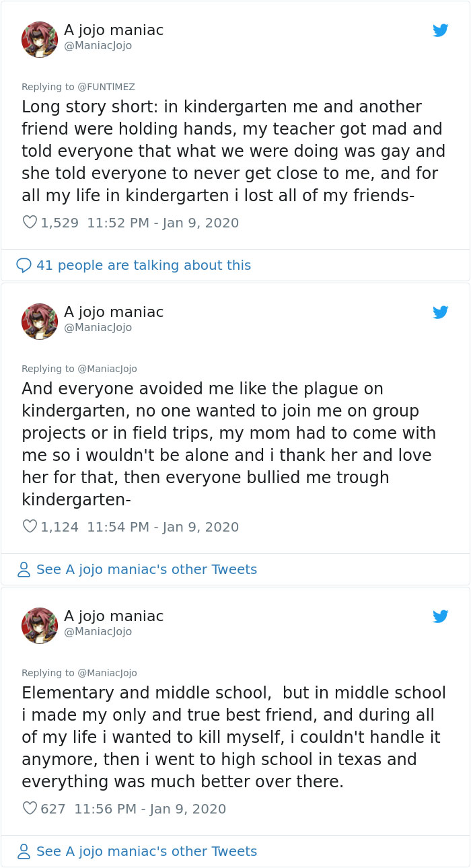Click the Twitter bird icon on the first tweet
The image size is (471, 868).
click(440, 30)
